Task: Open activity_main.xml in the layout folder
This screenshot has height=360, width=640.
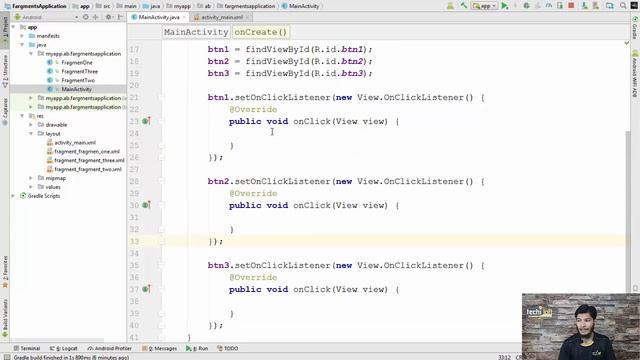Action: pyautogui.click(x=75, y=142)
